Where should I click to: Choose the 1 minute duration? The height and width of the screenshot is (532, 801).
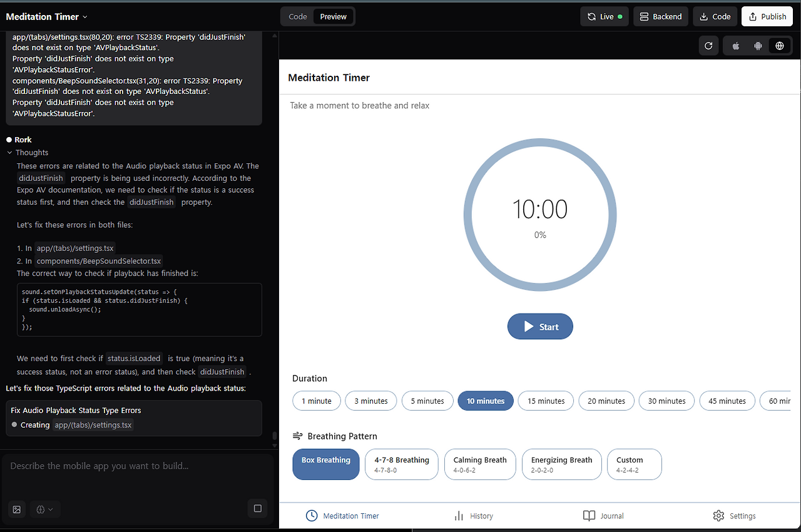[317, 401]
